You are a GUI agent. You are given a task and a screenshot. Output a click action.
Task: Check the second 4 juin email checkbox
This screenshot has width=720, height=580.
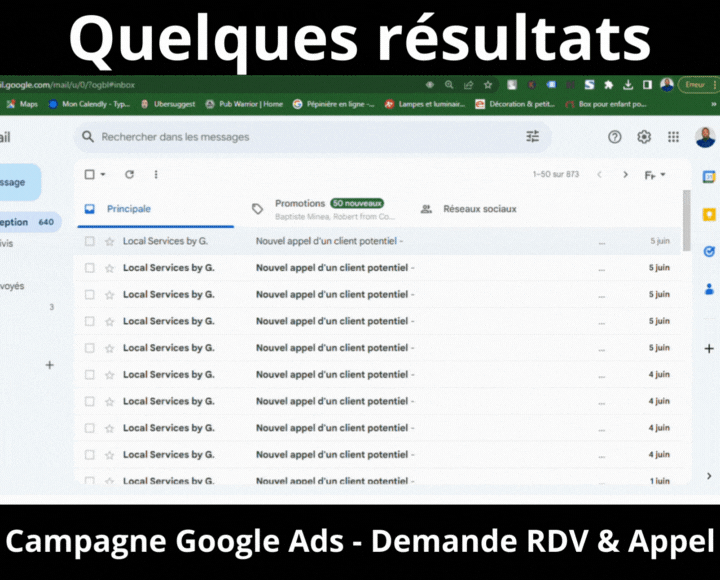[x=90, y=401]
